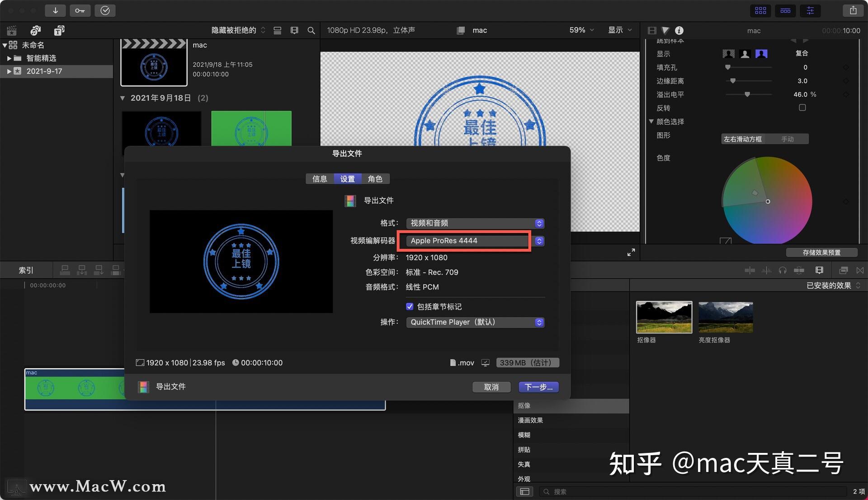Click the 取消 button

[x=491, y=387]
